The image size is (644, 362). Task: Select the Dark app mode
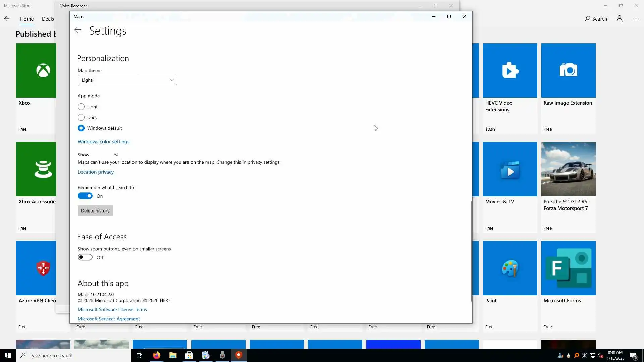pos(81,117)
